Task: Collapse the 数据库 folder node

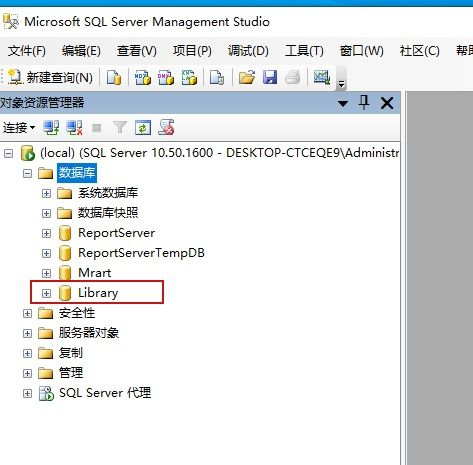Action: coord(27,173)
